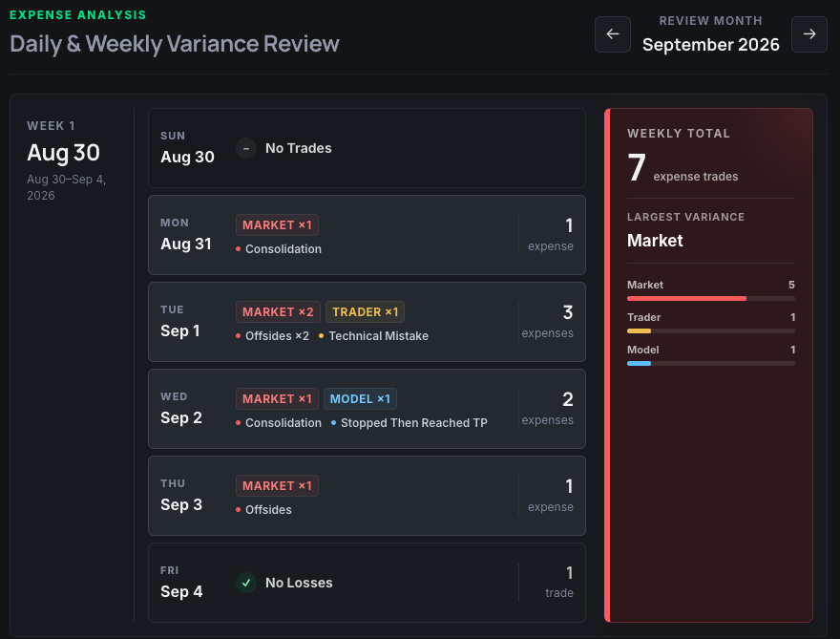Click the No Trades dash icon
The height and width of the screenshot is (639, 840).
(246, 148)
